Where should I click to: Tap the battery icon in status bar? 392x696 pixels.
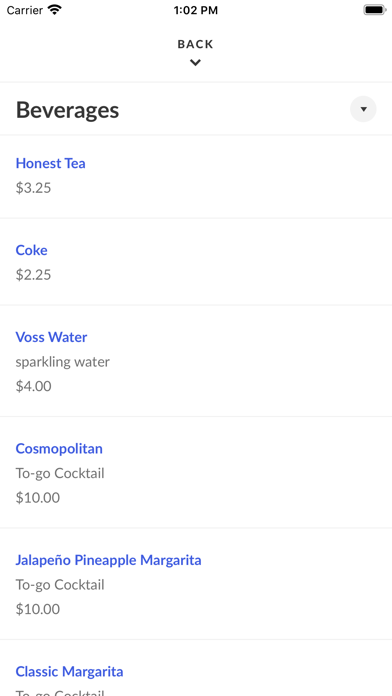[375, 10]
